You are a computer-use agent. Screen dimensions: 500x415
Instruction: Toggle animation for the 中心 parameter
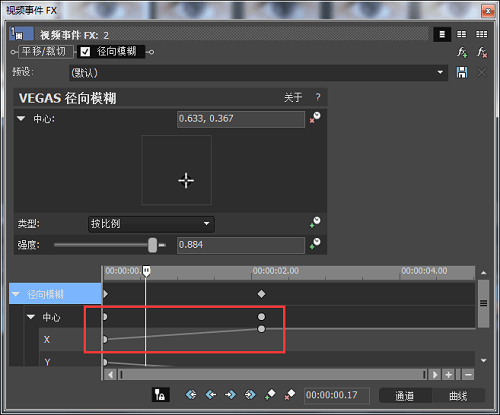[x=315, y=117]
